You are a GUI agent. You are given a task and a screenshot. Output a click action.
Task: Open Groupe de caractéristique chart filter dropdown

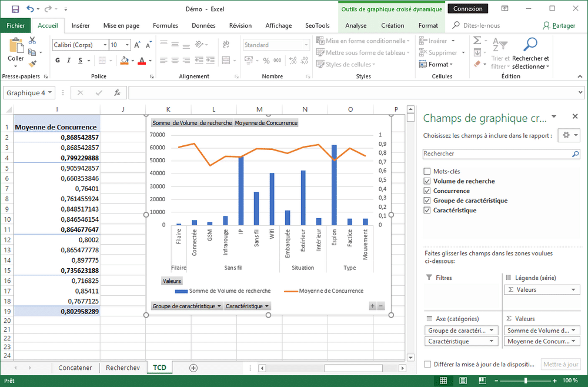click(x=219, y=306)
